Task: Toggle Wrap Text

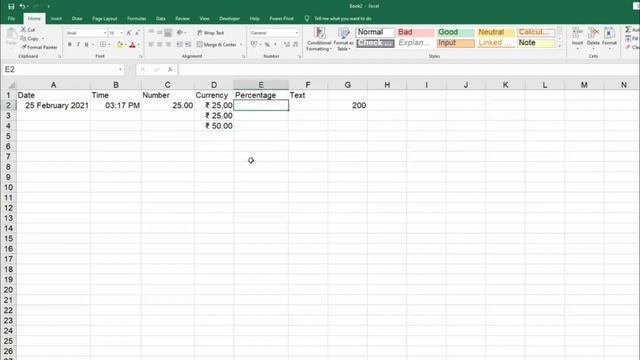Action: pos(211,33)
